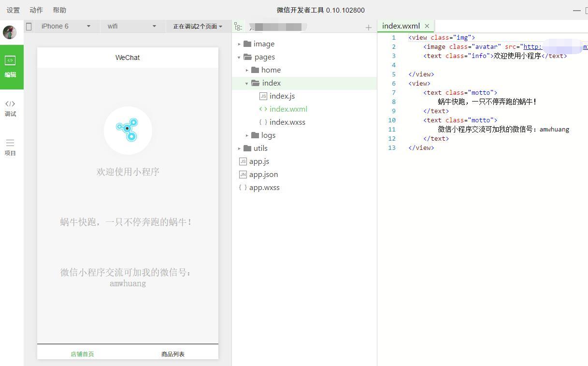Open the iPhone 6 device dropdown
The height and width of the screenshot is (366, 588).
66,27
